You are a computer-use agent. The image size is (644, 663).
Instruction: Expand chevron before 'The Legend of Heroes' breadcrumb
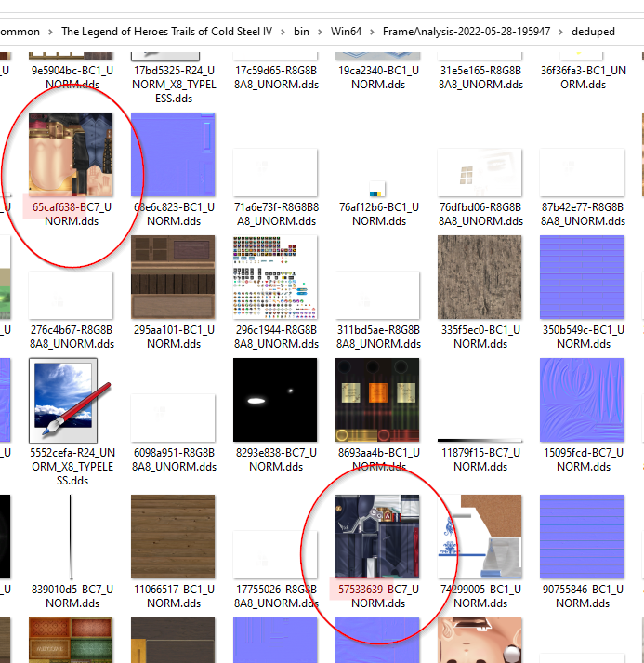pos(50,33)
